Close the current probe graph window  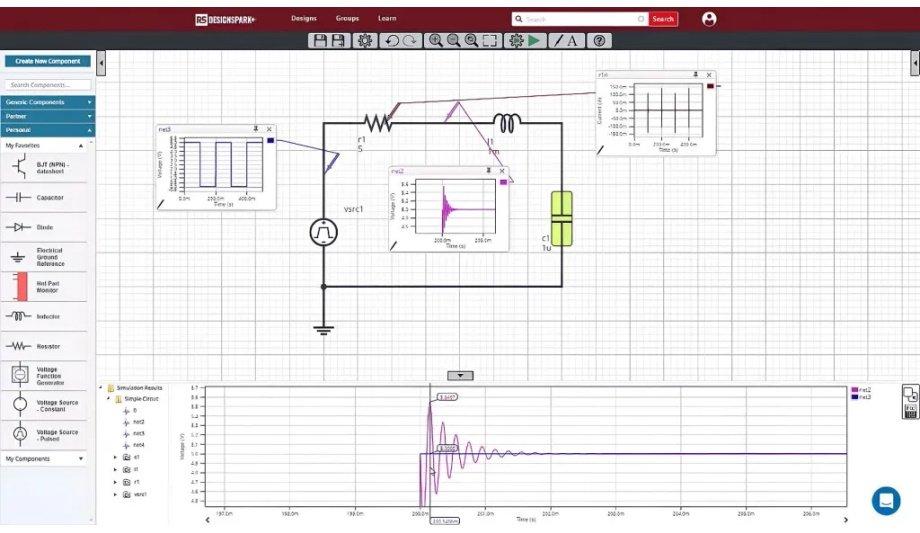click(x=709, y=75)
